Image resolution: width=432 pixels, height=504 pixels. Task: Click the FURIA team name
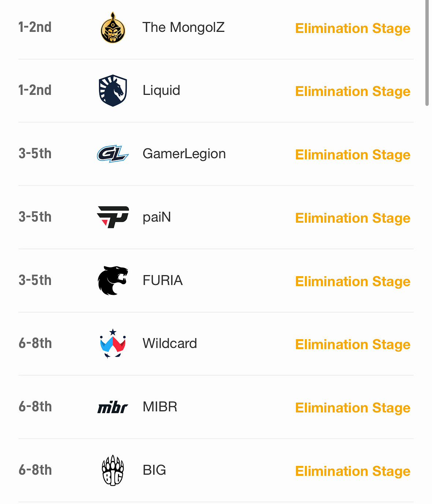point(163,281)
